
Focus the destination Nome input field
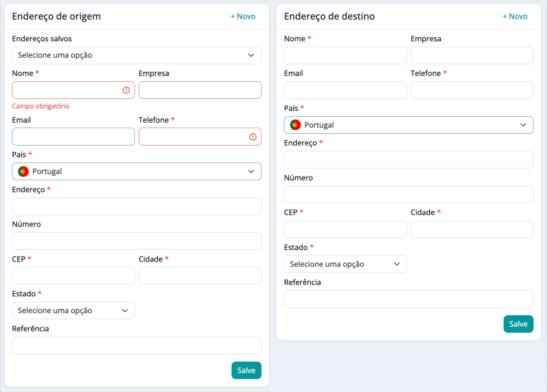(345, 55)
